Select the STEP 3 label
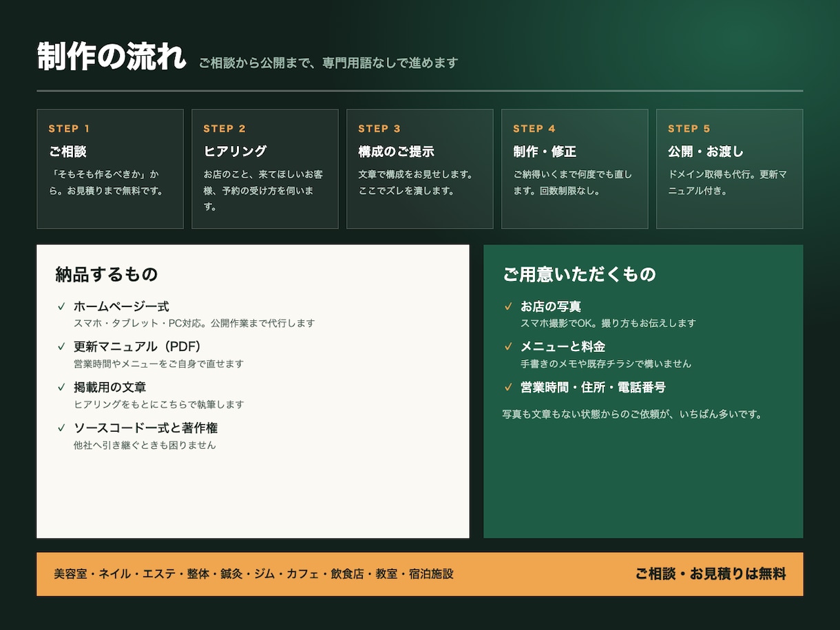 coord(379,129)
